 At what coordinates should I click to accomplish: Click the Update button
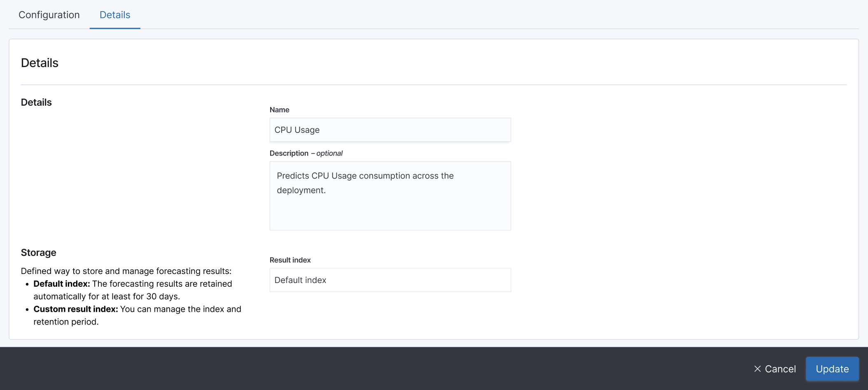click(832, 369)
